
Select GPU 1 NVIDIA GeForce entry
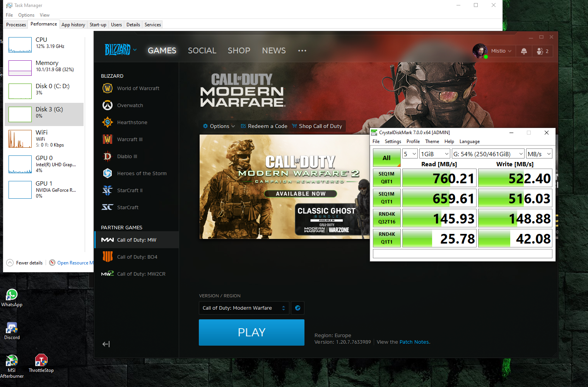tap(44, 189)
